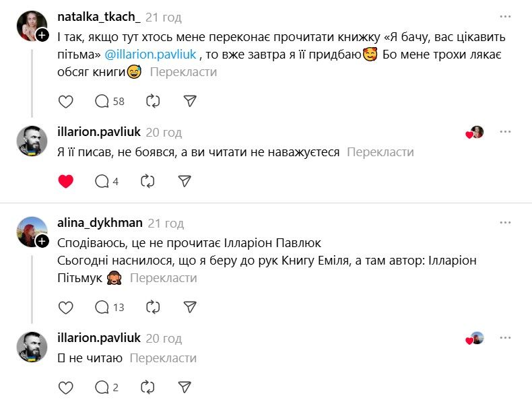Like natalka_tkach_'s post with the heart
Viewport: 532px width, 406px height.
tap(65, 101)
